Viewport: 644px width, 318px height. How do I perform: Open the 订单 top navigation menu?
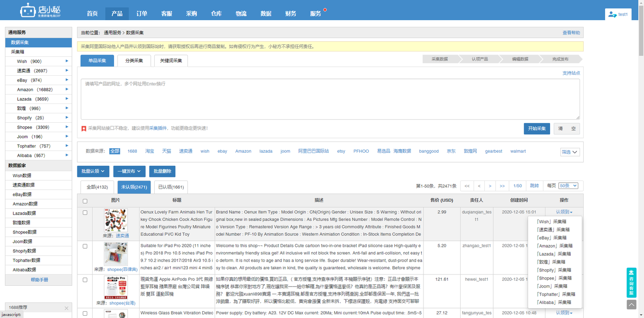(x=142, y=14)
